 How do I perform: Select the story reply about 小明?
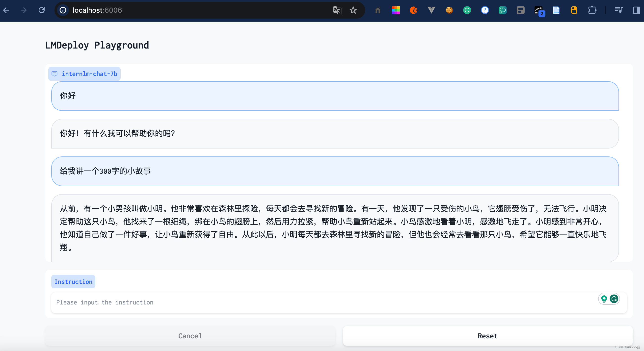click(335, 228)
